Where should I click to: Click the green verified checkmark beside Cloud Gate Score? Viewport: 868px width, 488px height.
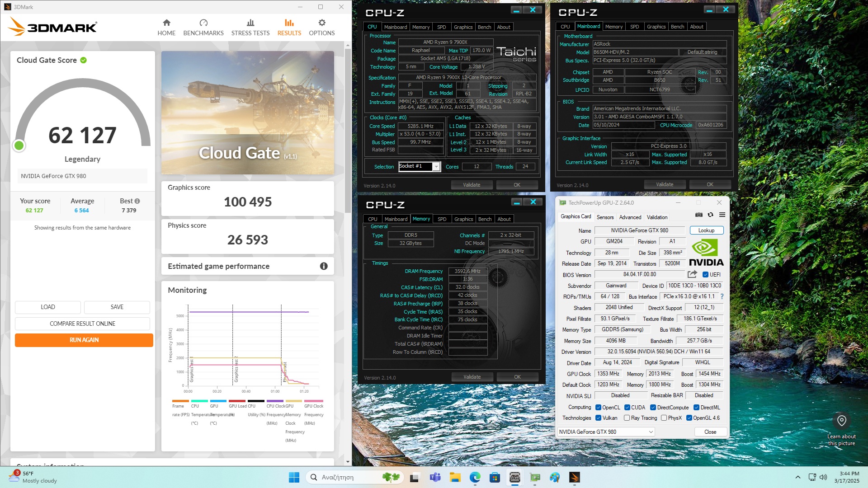click(x=84, y=60)
